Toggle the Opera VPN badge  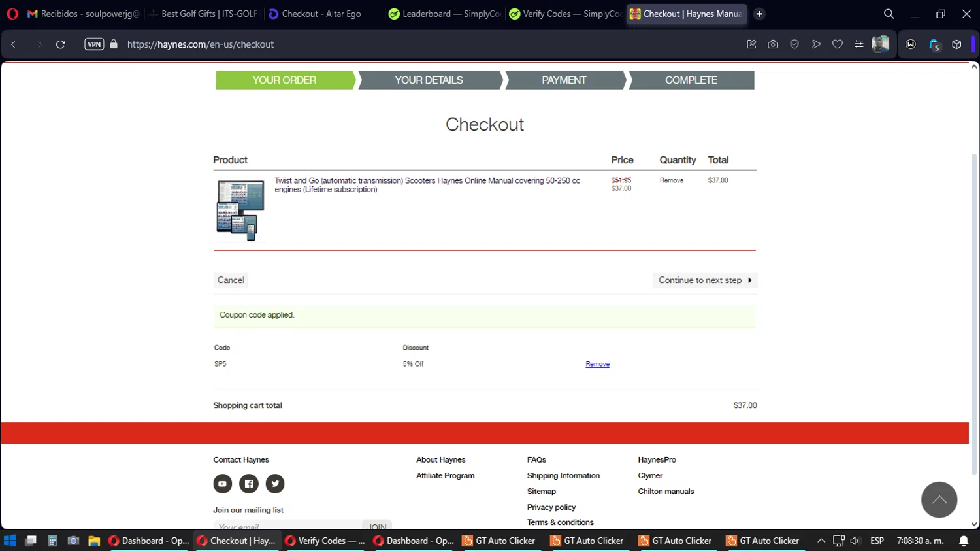point(94,44)
